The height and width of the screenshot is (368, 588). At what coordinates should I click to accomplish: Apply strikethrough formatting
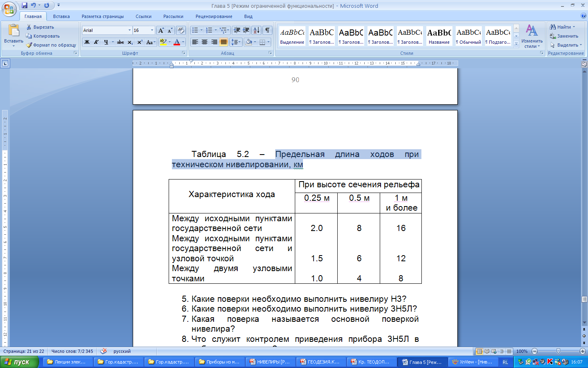[120, 42]
